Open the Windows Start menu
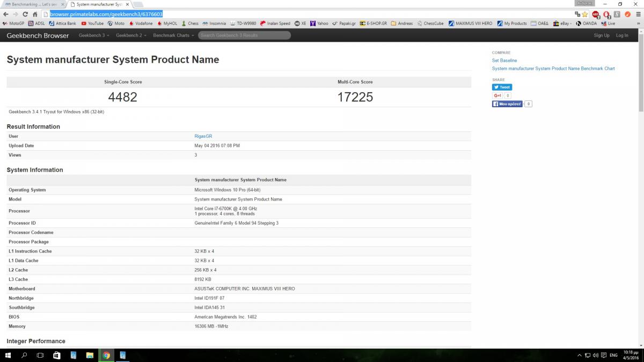This screenshot has height=362, width=644. (8, 355)
